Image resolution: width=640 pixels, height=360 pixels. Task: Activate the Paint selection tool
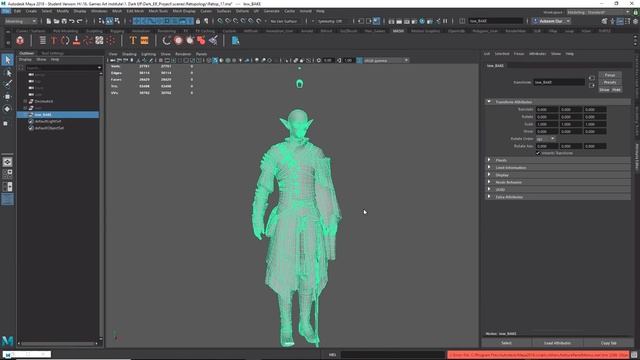point(7,84)
